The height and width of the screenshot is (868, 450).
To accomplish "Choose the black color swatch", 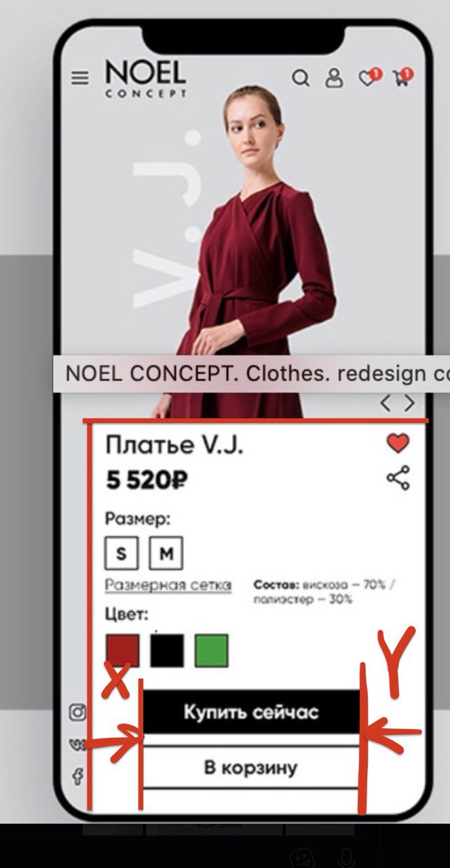I will 168,651.
